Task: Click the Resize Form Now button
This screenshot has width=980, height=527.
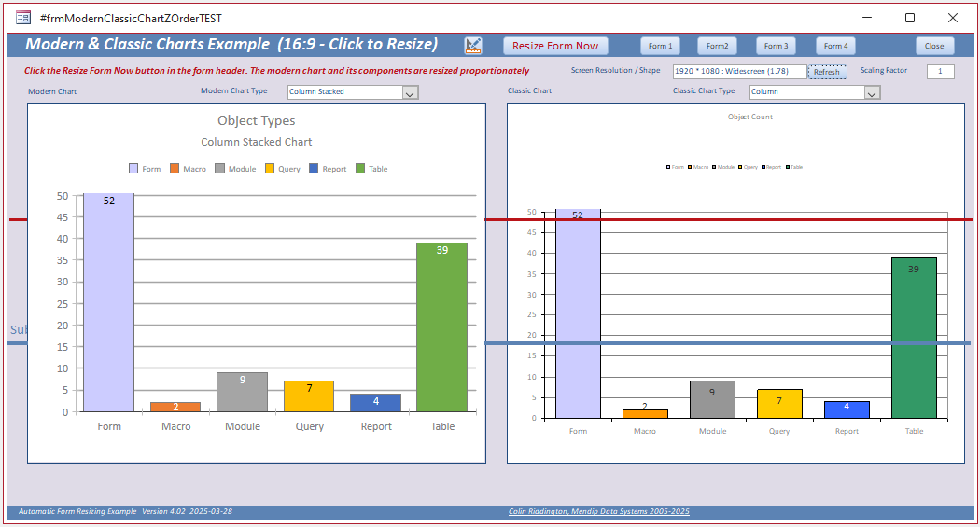Action: point(555,46)
